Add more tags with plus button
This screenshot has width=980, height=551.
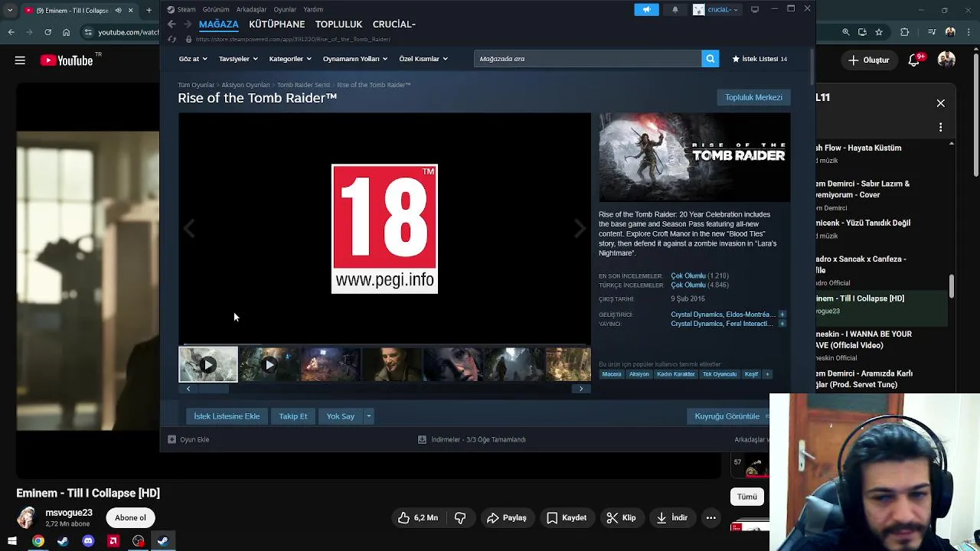(x=767, y=374)
